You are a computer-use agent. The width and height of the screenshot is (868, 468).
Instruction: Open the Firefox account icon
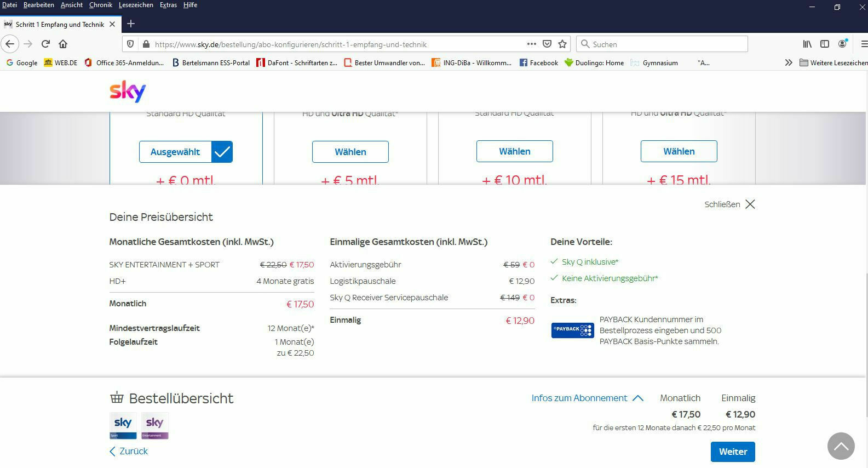pos(843,44)
